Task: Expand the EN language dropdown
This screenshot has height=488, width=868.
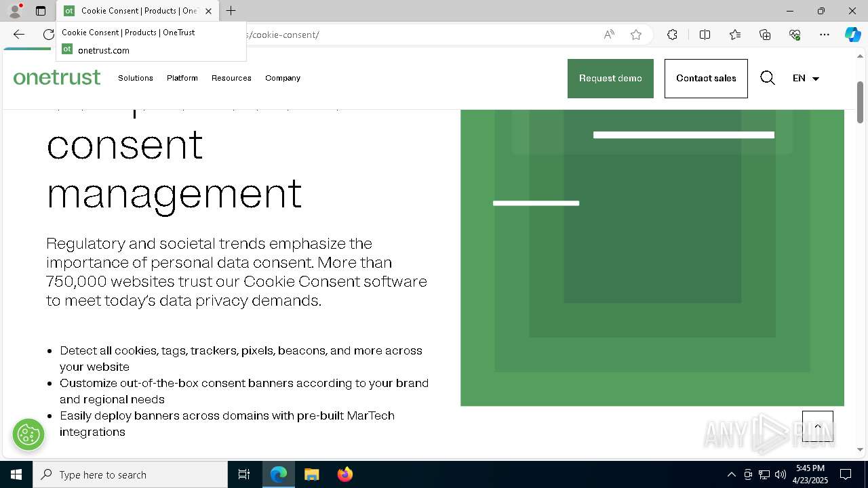Action: [x=806, y=78]
